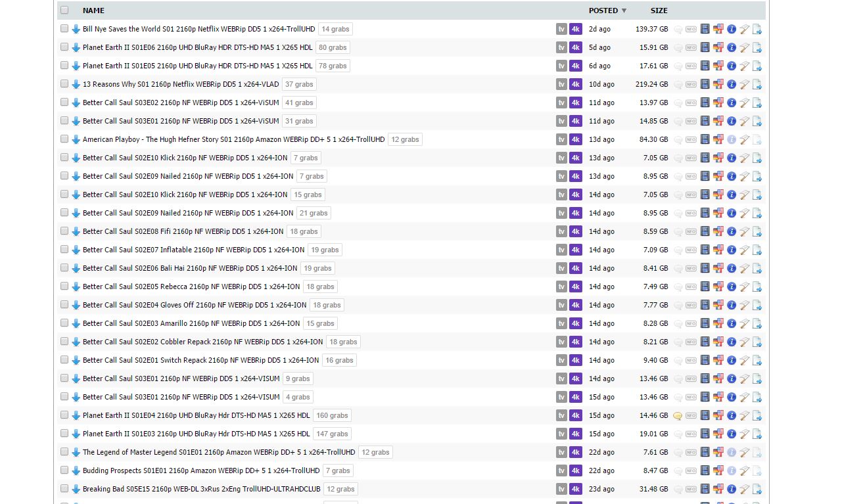The width and height of the screenshot is (863, 504).
Task: Click the 23d ago posted value
Action: pyautogui.click(x=601, y=489)
